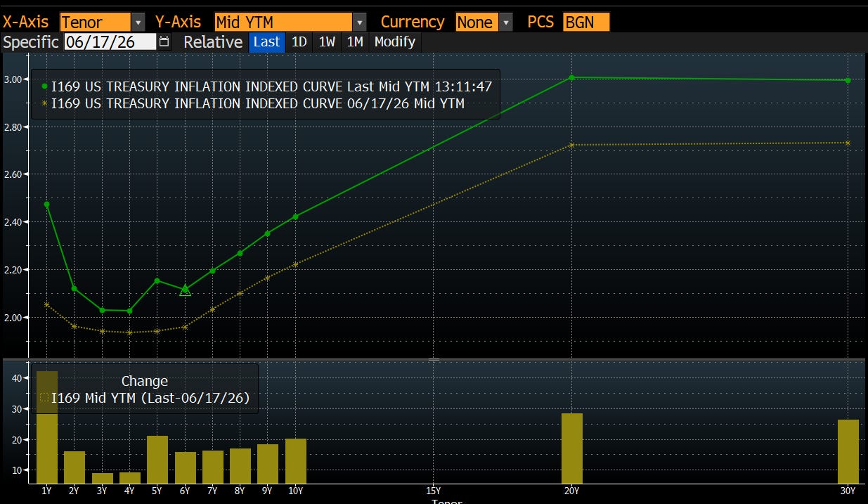868x504 pixels.
Task: Click the PCS BGN field
Action: pyautogui.click(x=586, y=22)
